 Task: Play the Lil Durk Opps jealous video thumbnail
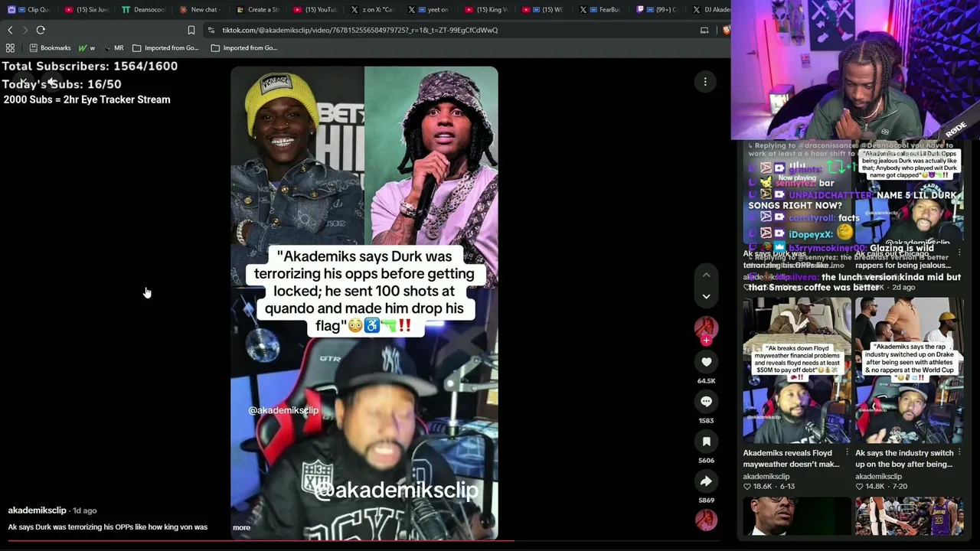(909, 193)
